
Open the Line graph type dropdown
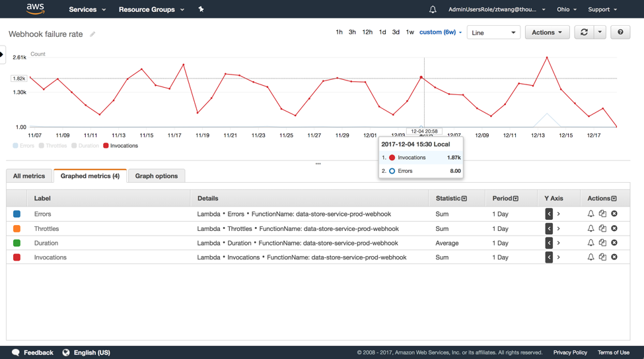(493, 32)
